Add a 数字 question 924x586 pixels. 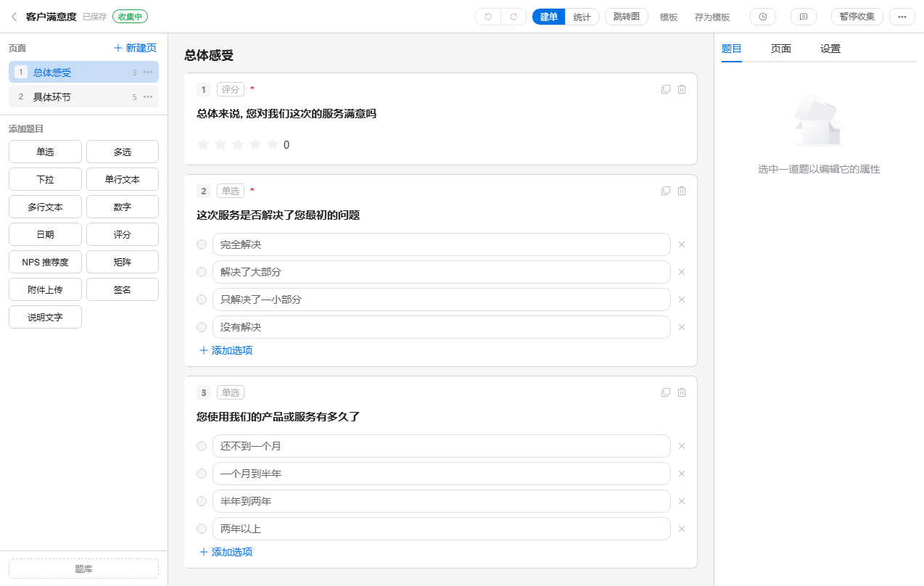[x=123, y=207]
